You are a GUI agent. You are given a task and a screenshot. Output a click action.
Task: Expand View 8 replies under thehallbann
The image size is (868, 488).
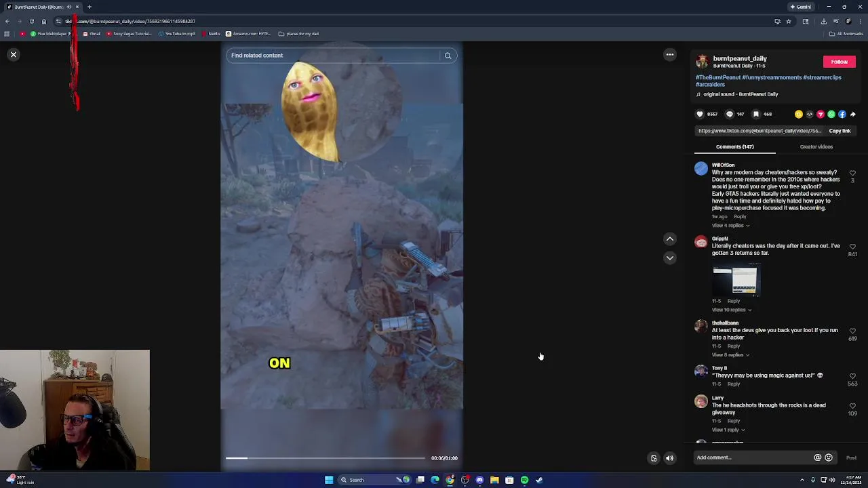[730, 354]
